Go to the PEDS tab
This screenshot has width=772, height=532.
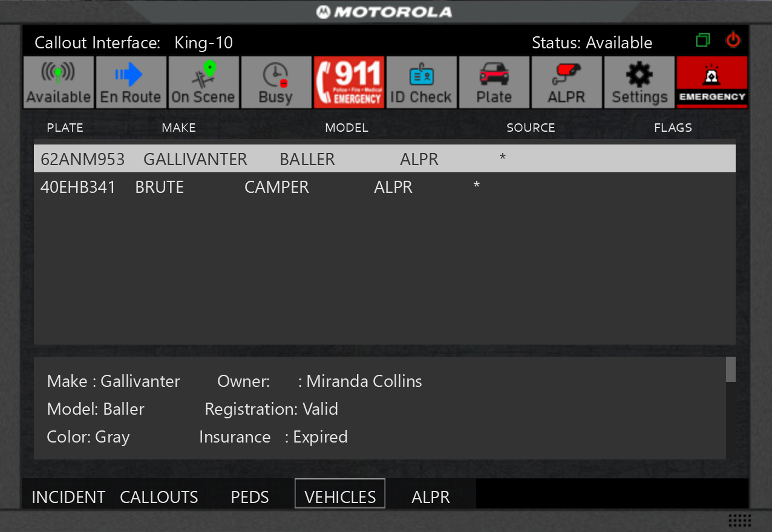coord(250,497)
